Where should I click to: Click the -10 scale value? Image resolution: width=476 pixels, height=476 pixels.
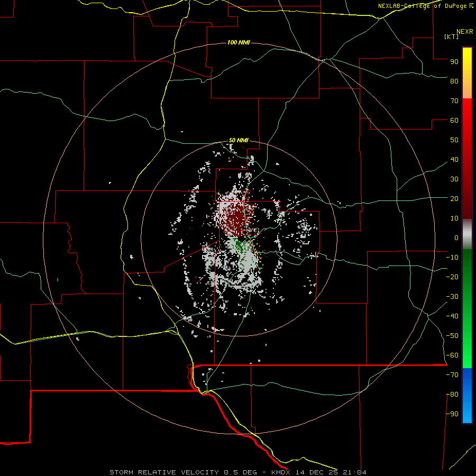[452, 258]
